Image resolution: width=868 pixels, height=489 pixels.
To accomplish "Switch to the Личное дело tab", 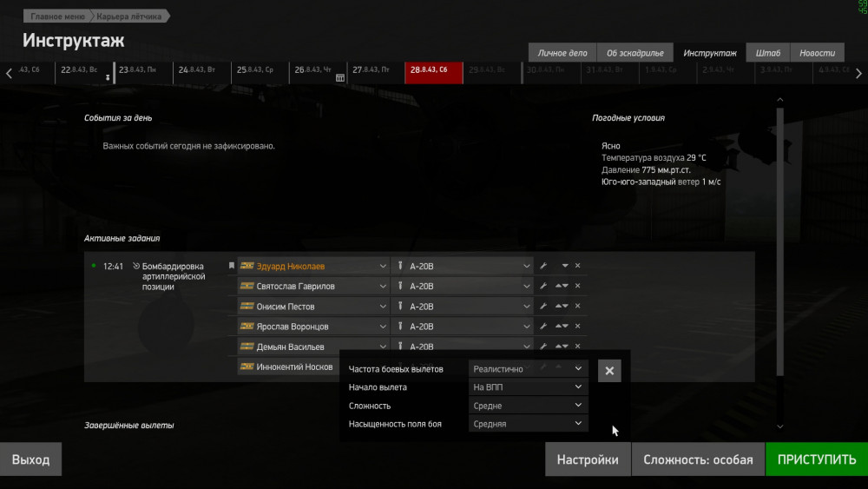I will click(x=562, y=53).
